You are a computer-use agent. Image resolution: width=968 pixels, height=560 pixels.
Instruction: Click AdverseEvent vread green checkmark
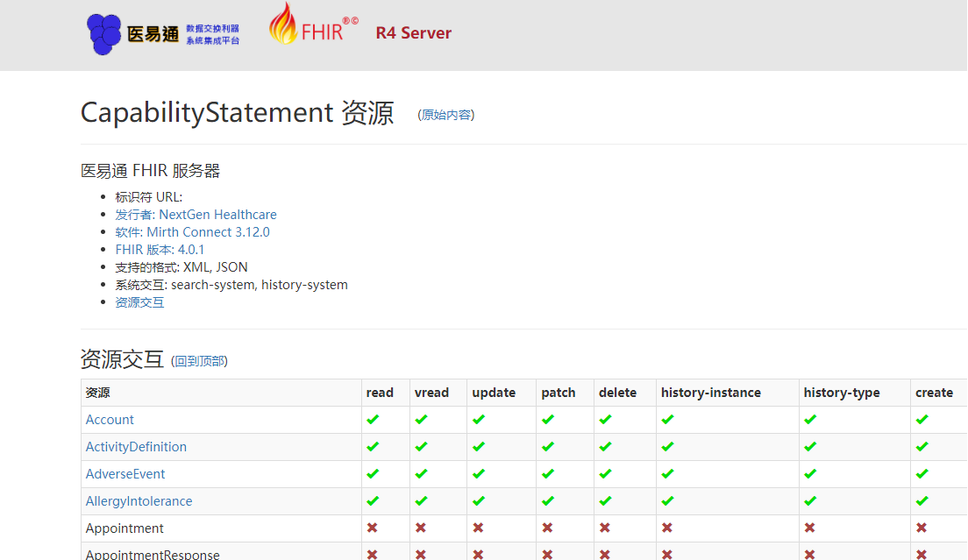421,474
